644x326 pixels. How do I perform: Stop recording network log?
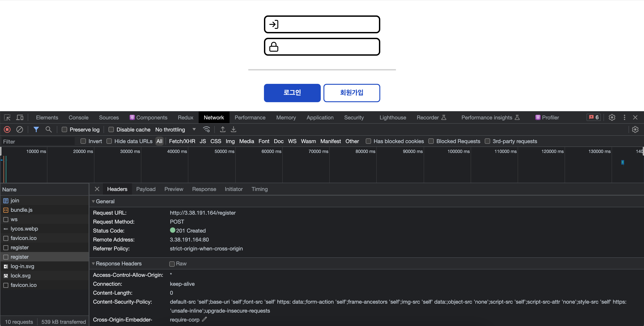tap(7, 129)
